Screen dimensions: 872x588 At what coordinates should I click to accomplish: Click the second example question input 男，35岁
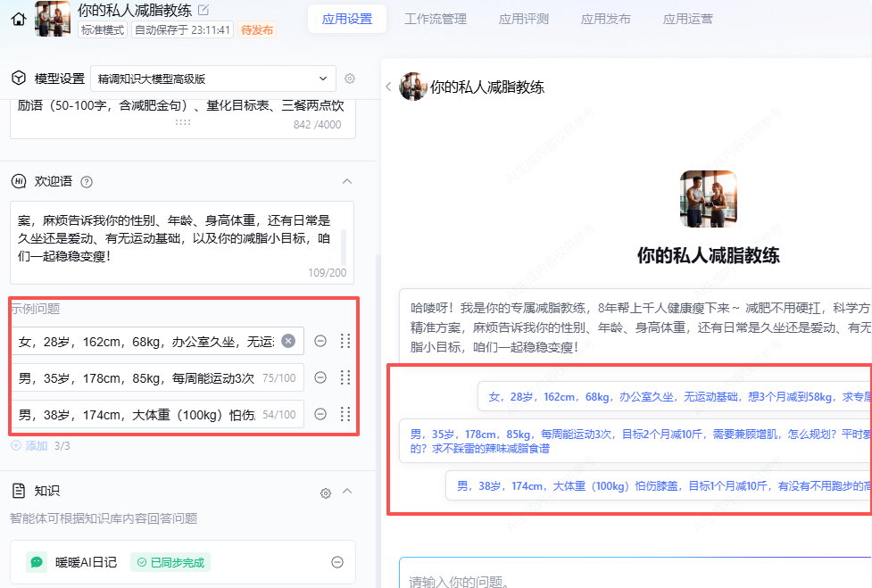point(157,377)
